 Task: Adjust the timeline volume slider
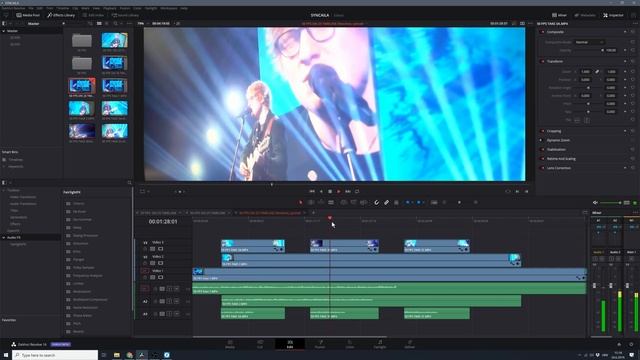611,202
